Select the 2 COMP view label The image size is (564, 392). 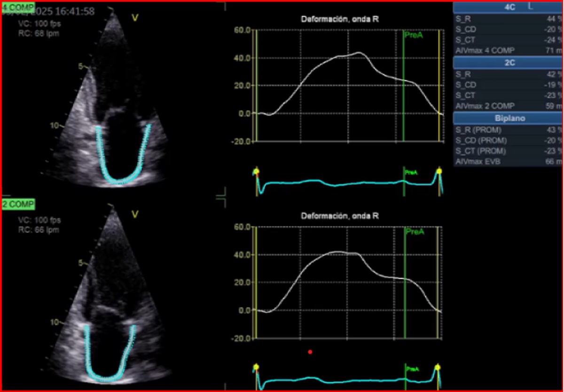click(18, 204)
